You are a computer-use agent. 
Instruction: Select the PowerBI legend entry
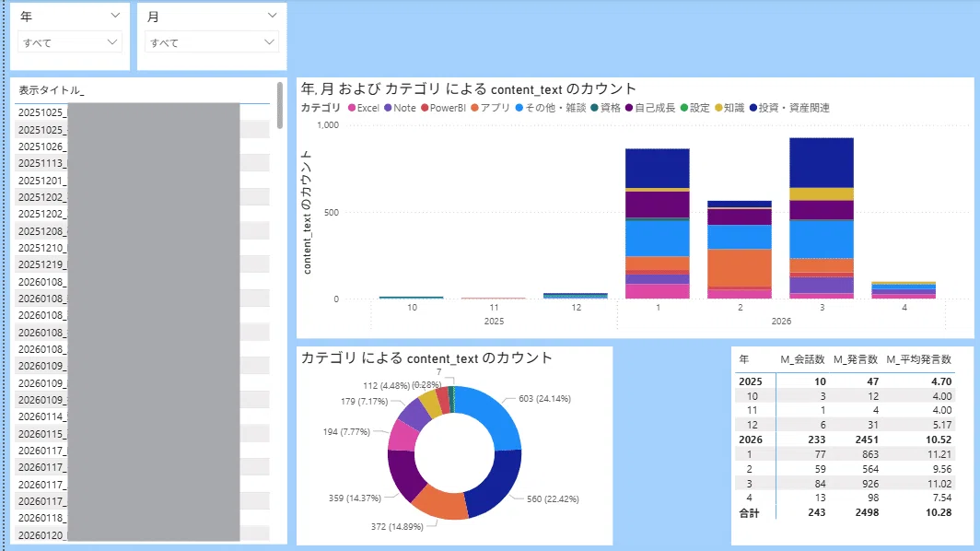443,108
